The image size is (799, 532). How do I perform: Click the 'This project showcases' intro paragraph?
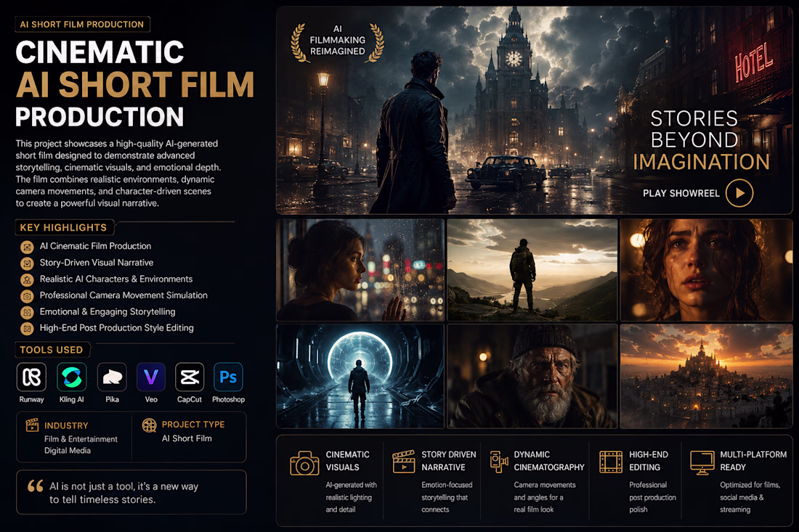118,173
